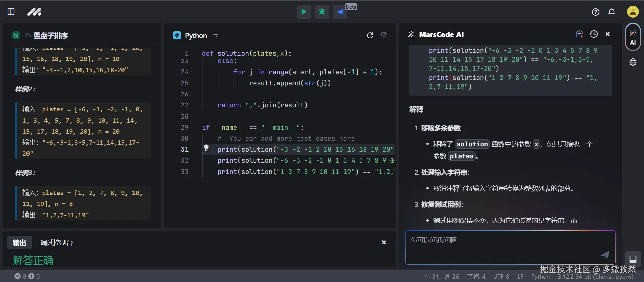Switch to the 输出 tab

point(19,243)
